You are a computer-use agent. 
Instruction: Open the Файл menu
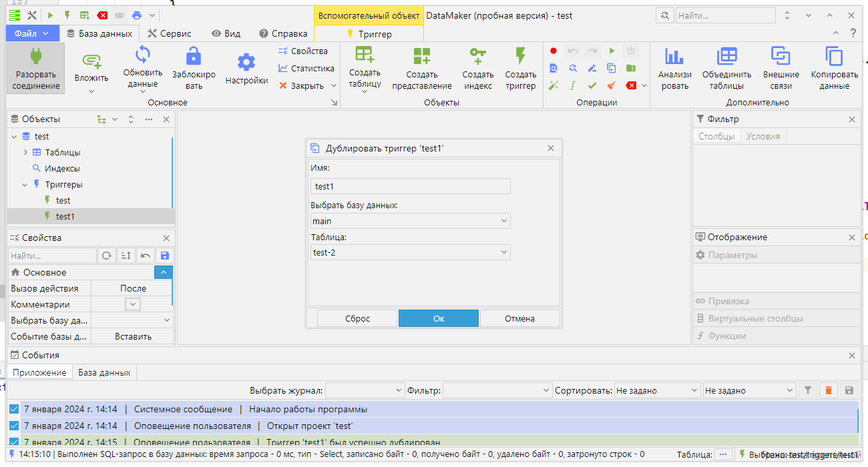click(31, 33)
